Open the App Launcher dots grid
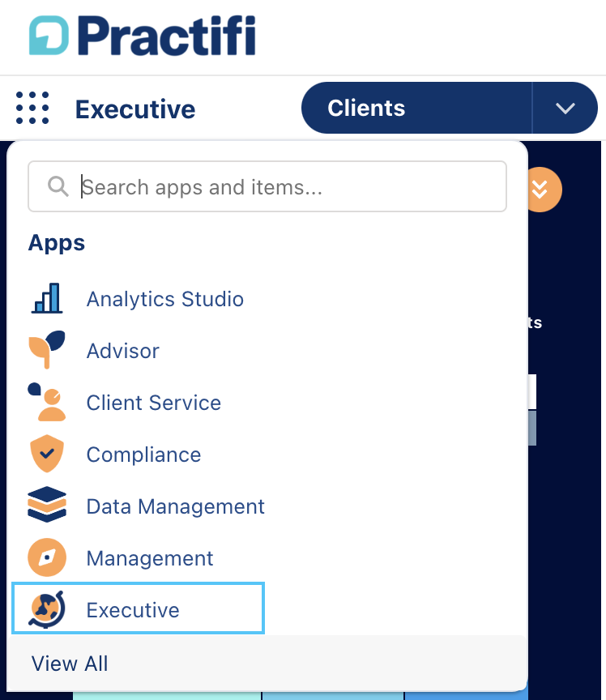 pyautogui.click(x=32, y=108)
